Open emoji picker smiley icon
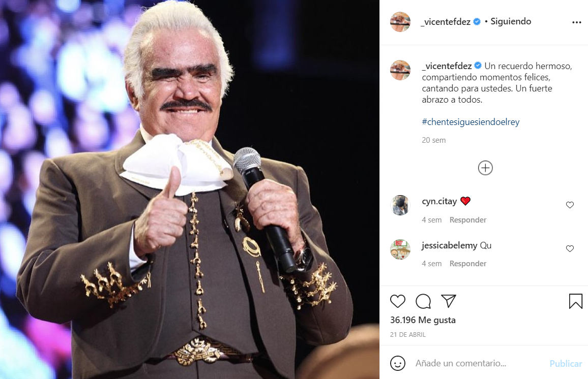 tap(397, 363)
